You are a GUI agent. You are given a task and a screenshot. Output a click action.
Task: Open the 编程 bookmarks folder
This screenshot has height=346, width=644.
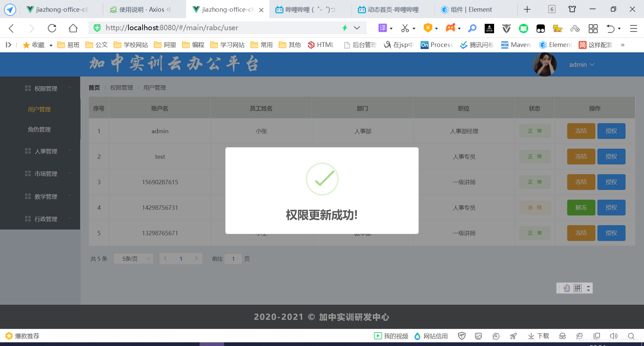pos(193,45)
